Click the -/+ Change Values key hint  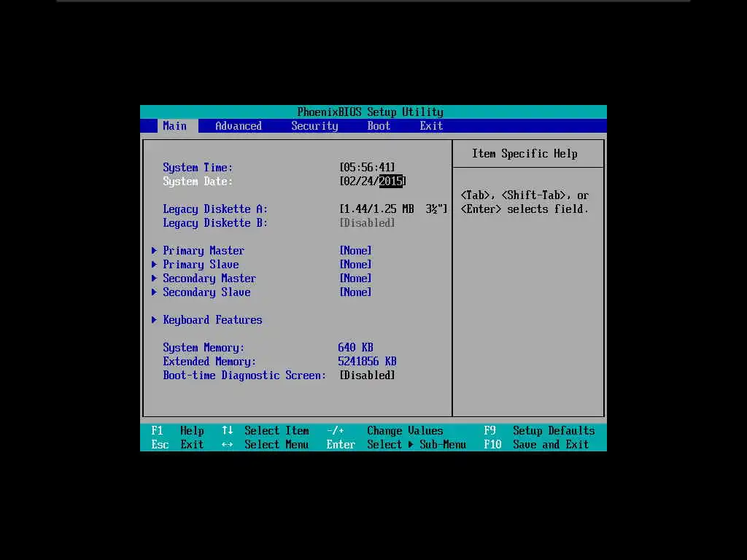point(384,430)
